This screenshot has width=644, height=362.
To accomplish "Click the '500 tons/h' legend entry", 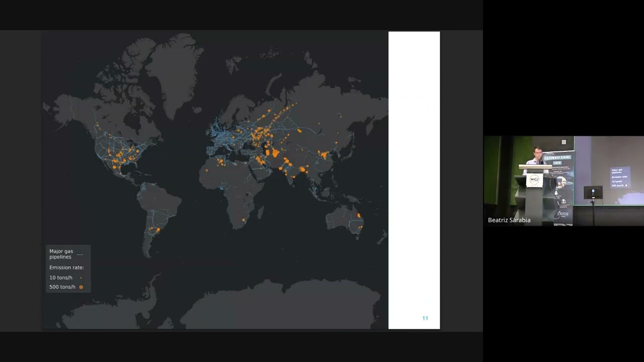I will tap(62, 287).
